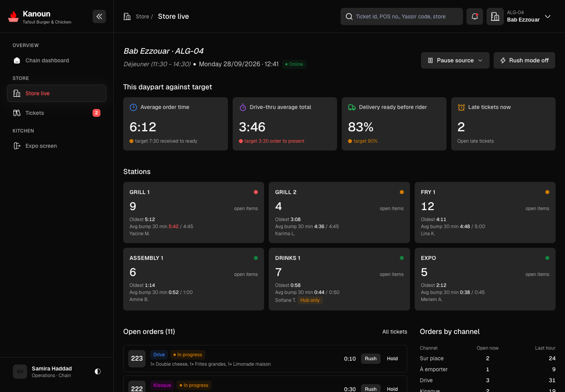The height and width of the screenshot is (392, 565).
Task: Toggle the light/dark theme
Action: 98,372
